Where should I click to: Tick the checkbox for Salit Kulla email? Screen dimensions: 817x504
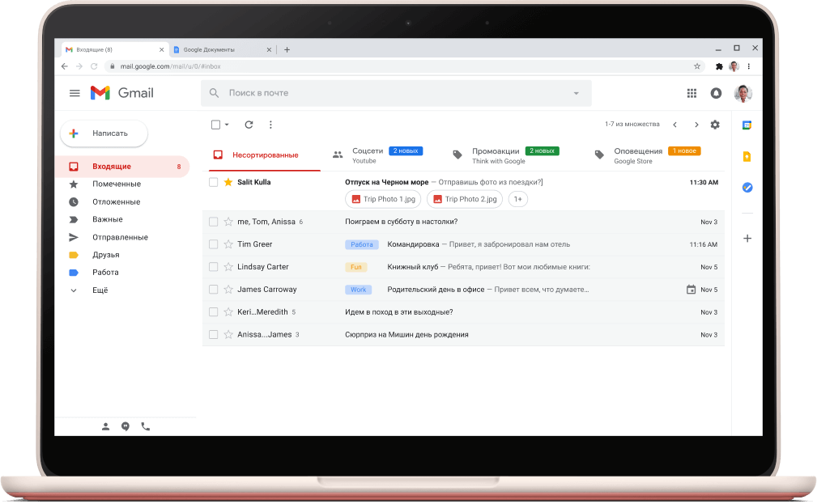214,183
